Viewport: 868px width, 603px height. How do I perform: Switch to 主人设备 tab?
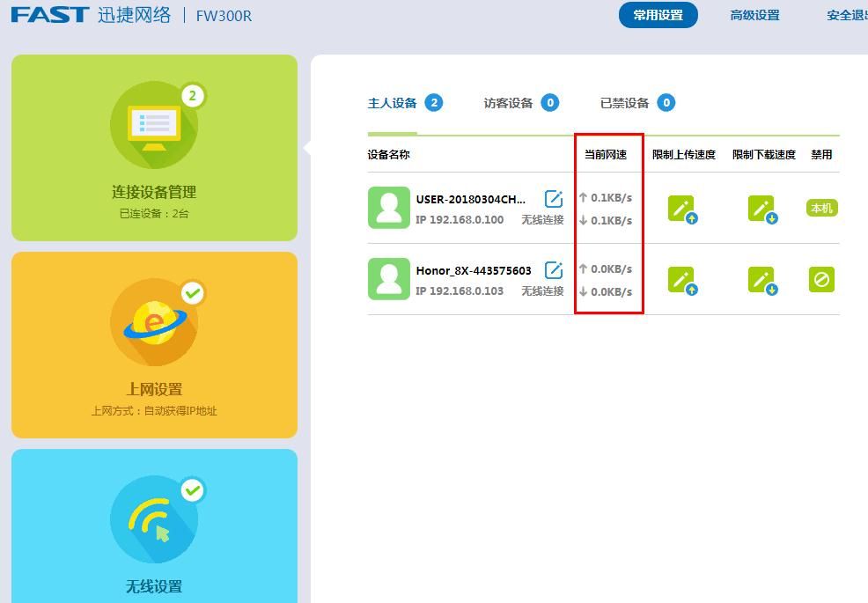coord(392,103)
